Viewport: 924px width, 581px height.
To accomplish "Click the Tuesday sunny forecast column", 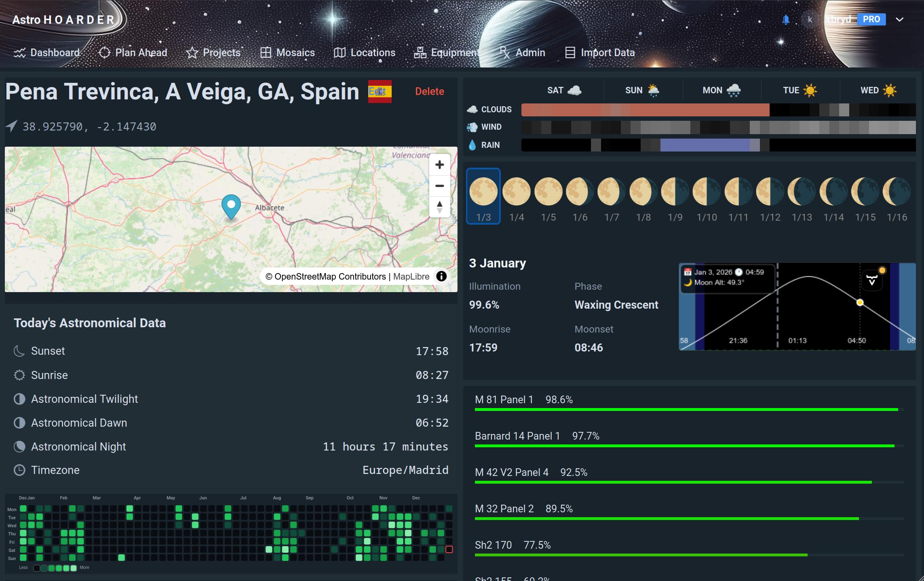I will [800, 90].
